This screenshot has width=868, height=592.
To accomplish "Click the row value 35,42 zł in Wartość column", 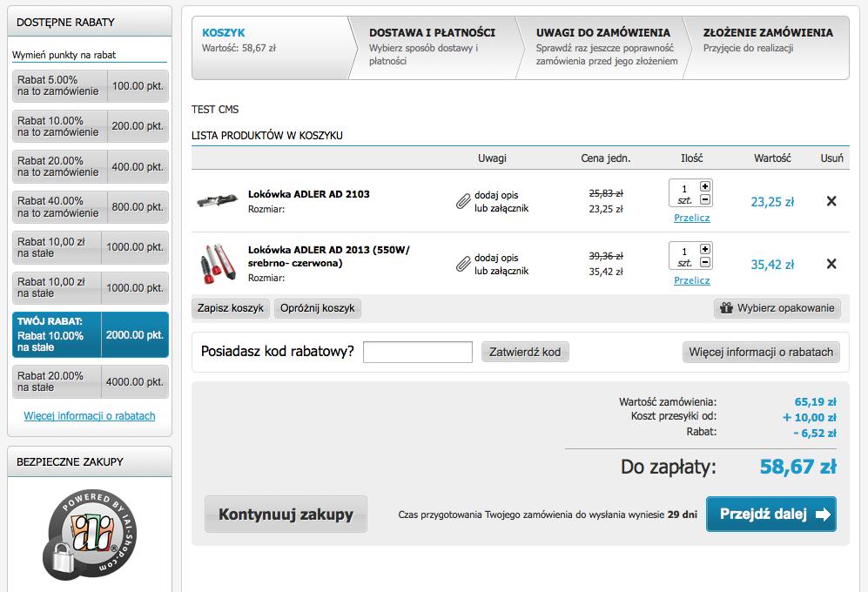I will (772, 265).
